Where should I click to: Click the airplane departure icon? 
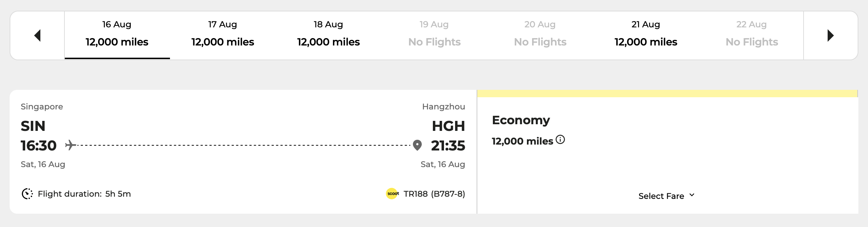(70, 145)
